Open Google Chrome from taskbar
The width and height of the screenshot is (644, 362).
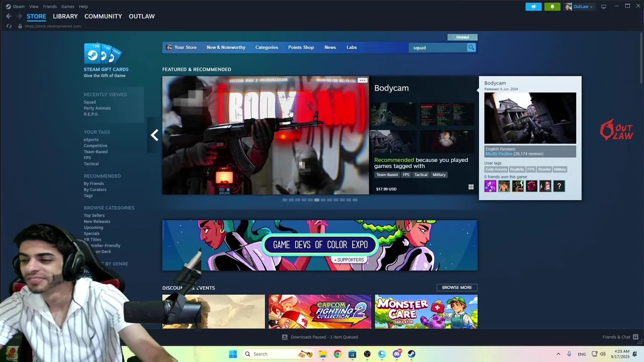[338, 354]
